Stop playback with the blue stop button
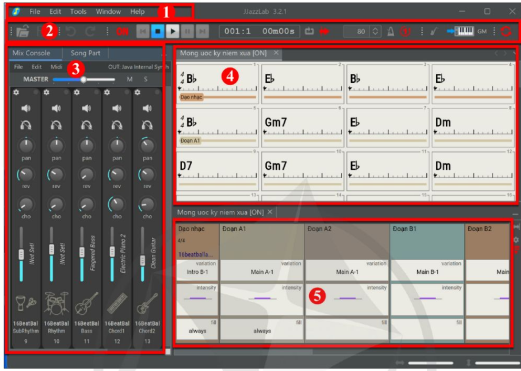Screen dimensions: 521x371 coord(158,31)
